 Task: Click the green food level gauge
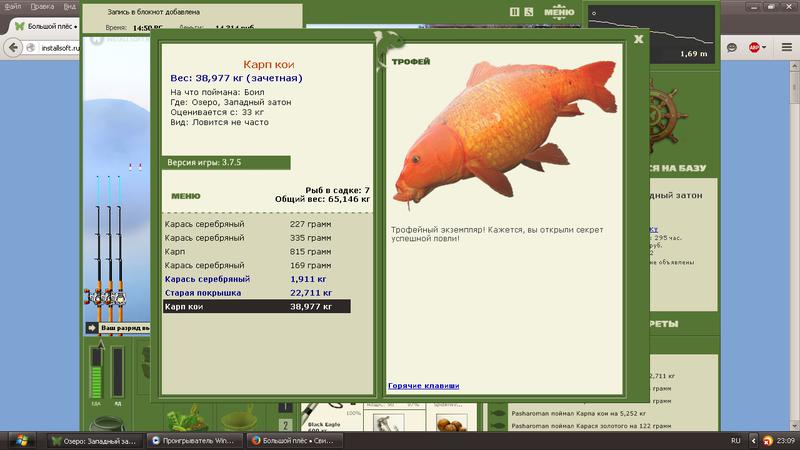pyautogui.click(x=96, y=372)
